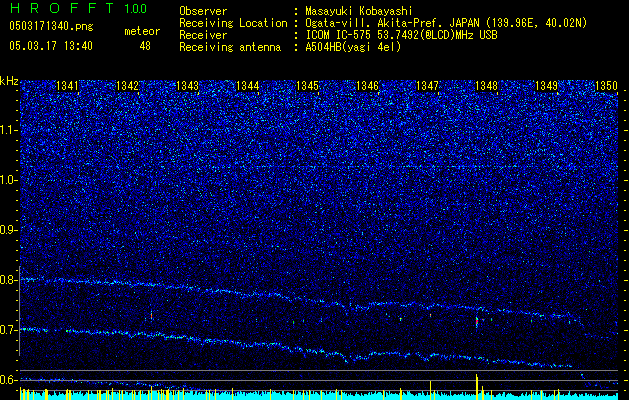The image size is (629, 400).
Task: Click time marker 1349 on time axis
Action: click(x=546, y=85)
